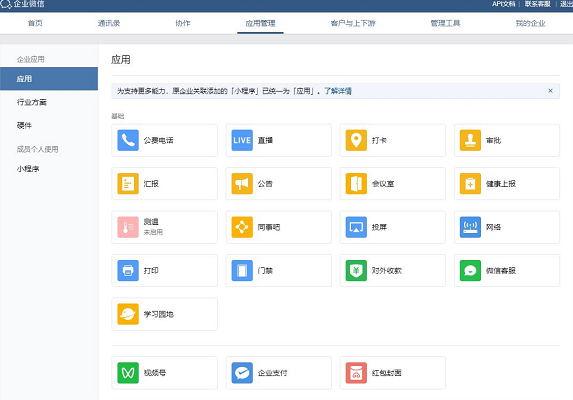Go to the 客户与上下游 tab

[353, 23]
